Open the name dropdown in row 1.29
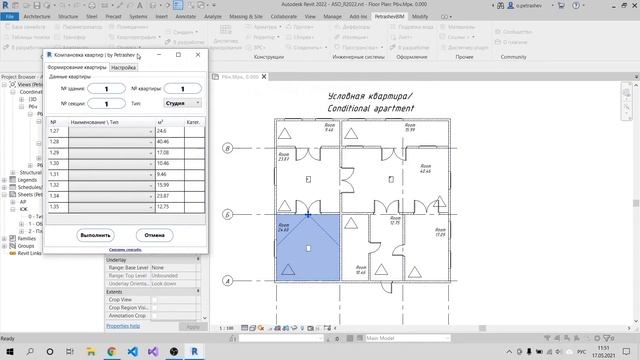Image resolution: width=640 pixels, height=360 pixels. tap(111, 153)
